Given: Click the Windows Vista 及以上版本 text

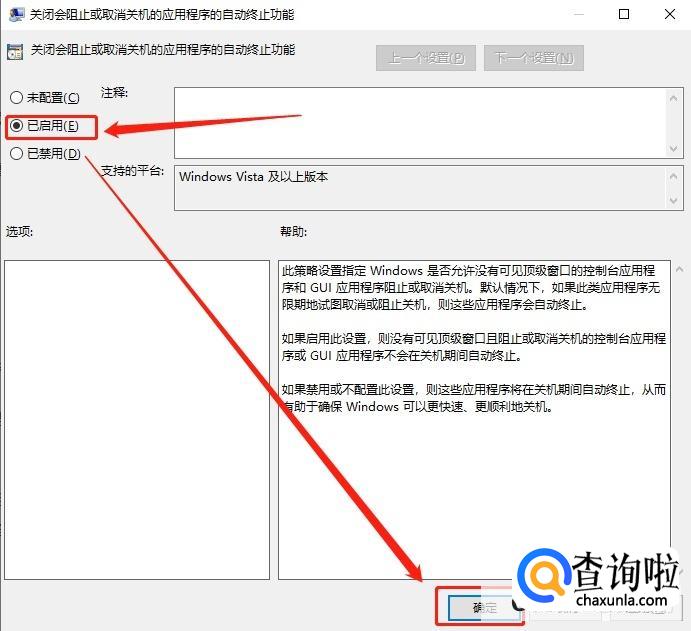Looking at the screenshot, I should coord(253,177).
